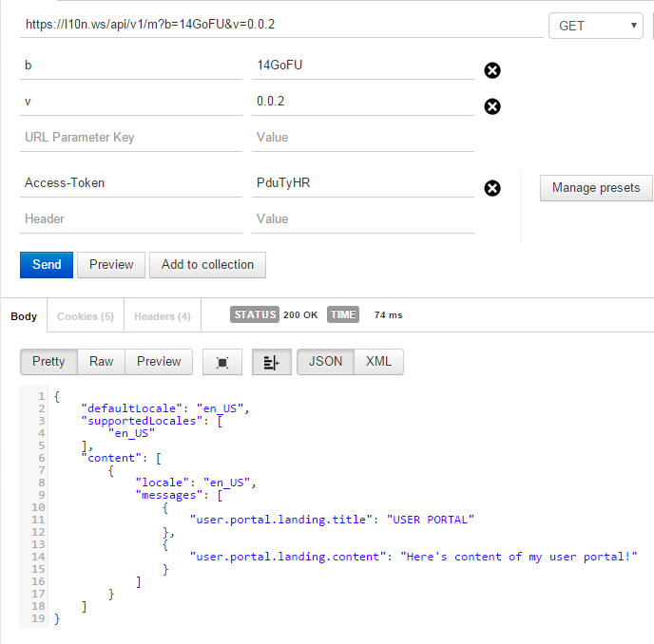
Task: Click the "locale" key on line 8
Action: (163, 483)
